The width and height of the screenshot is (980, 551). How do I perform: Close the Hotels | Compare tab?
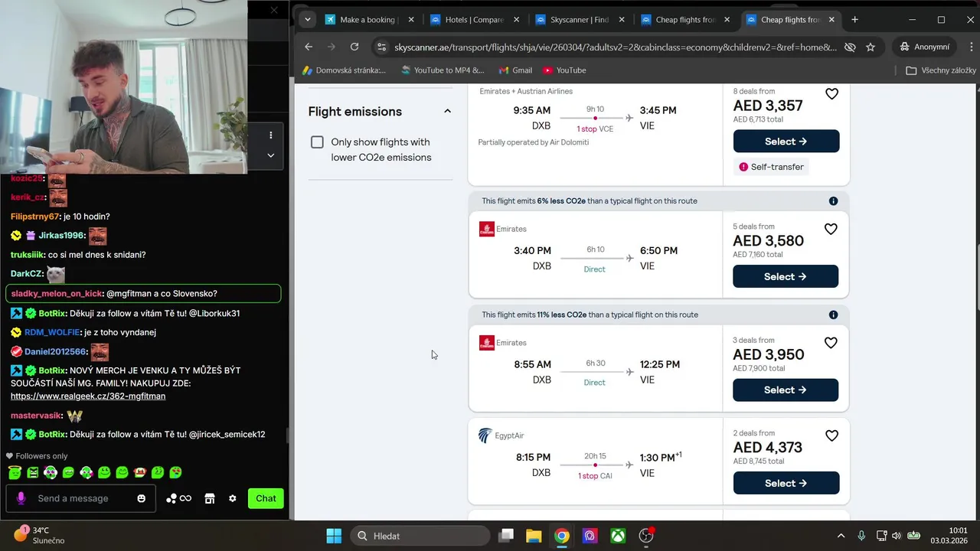tap(516, 20)
